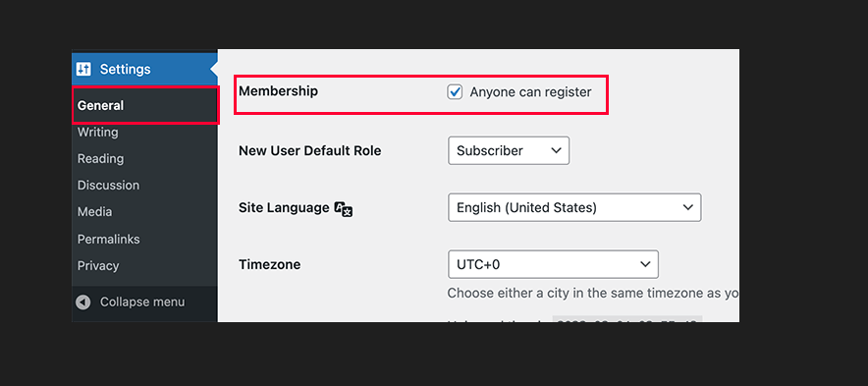Click the Anyone can register label

pos(530,92)
